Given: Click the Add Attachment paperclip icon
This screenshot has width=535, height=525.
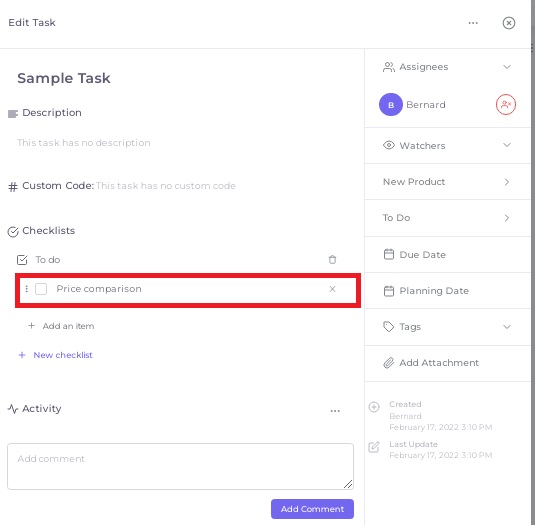Looking at the screenshot, I should [389, 363].
